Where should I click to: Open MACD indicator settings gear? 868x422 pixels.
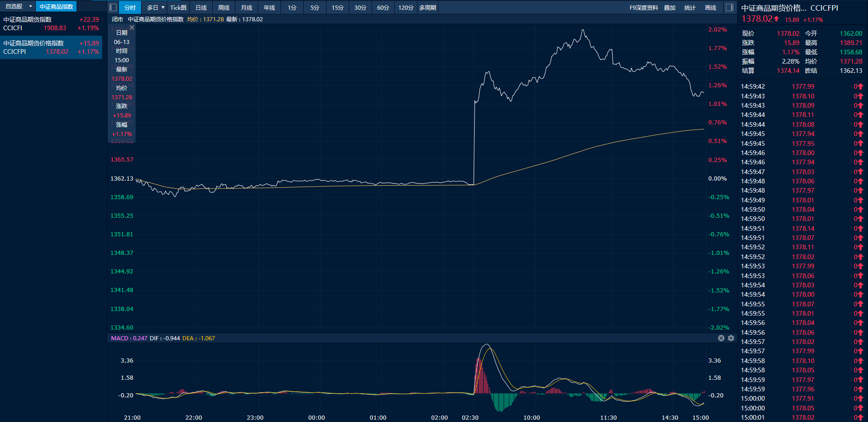731,338
